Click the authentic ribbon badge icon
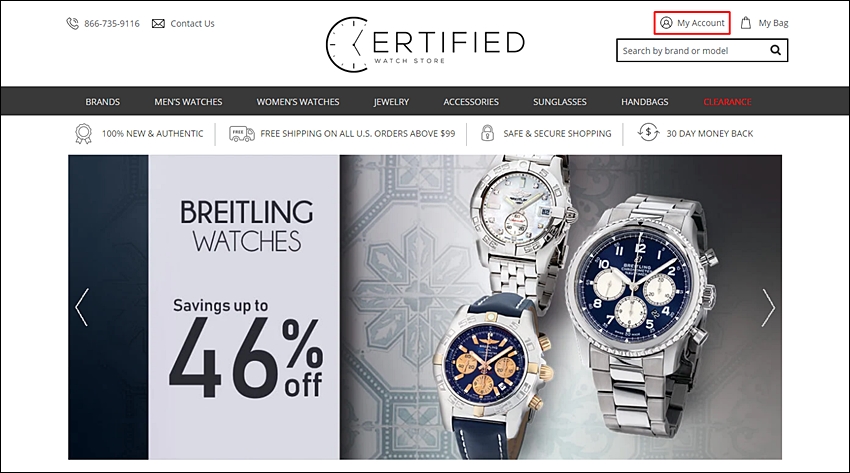 (83, 134)
